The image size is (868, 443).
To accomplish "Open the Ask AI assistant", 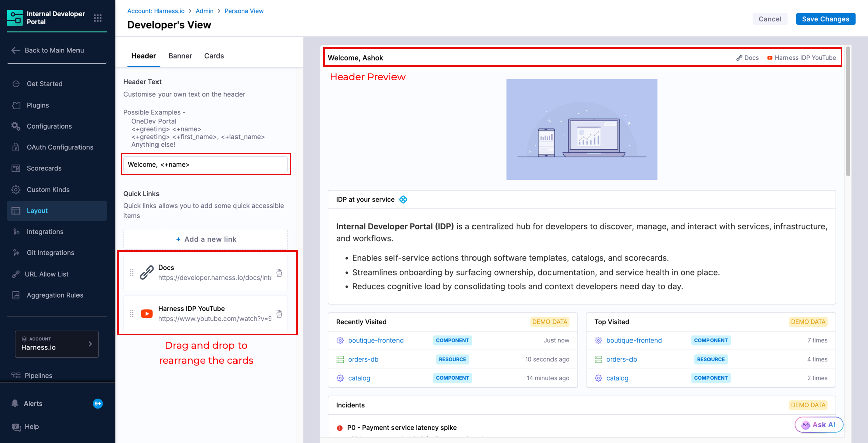I will (819, 425).
